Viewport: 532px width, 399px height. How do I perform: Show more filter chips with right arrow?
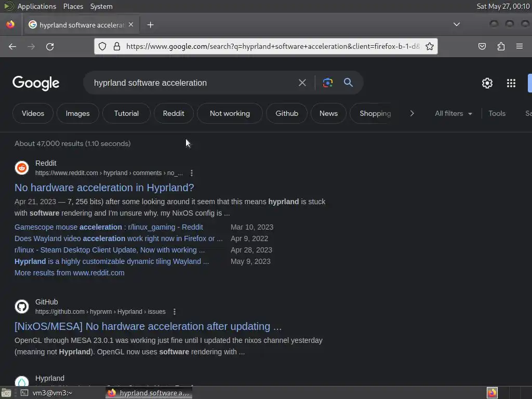(412, 113)
